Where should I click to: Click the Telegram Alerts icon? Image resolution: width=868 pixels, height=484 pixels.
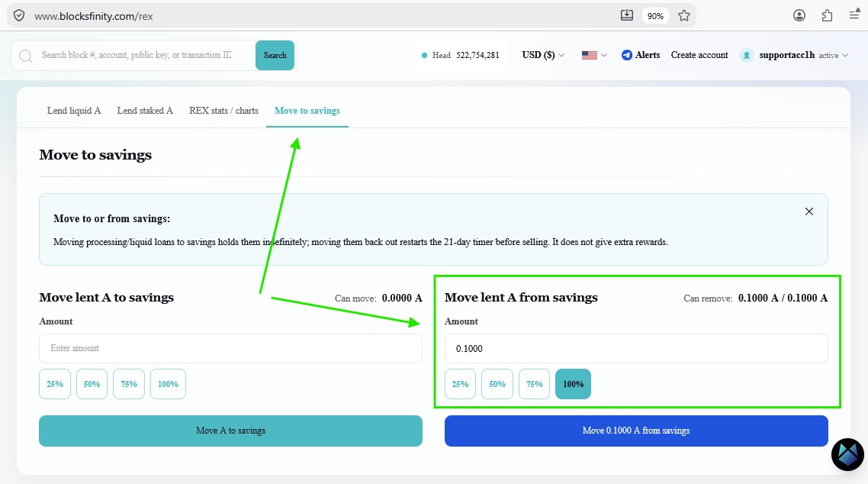click(x=627, y=55)
